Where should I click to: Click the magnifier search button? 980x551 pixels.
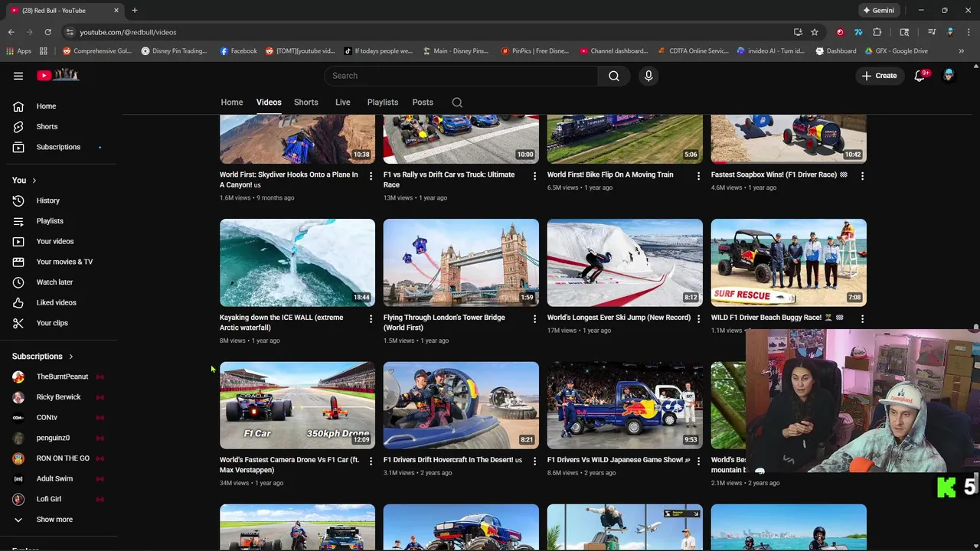614,76
